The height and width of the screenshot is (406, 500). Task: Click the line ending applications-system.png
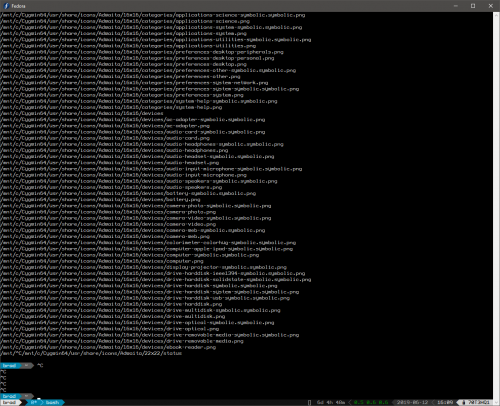point(123,33)
